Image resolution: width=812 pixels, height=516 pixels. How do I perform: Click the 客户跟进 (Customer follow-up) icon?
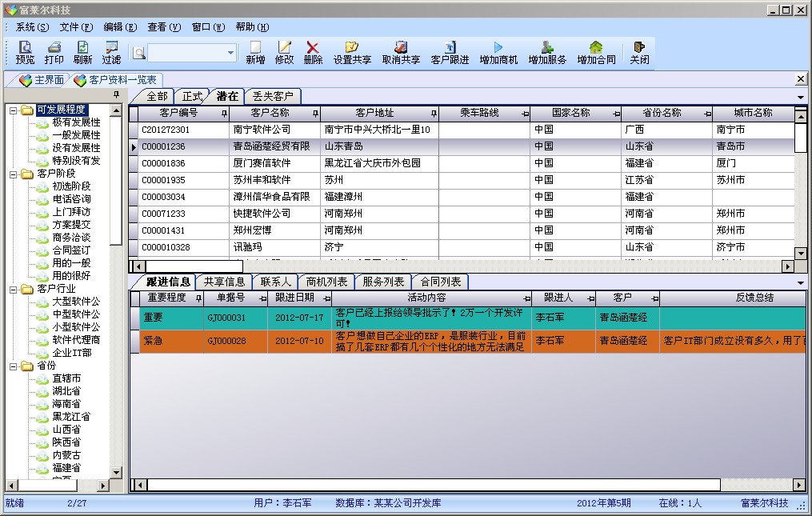[450, 48]
